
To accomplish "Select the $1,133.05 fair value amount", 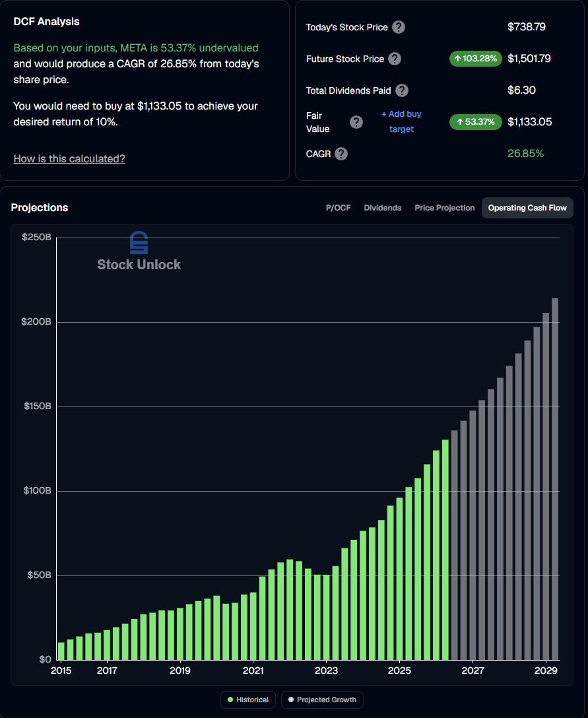I will [x=529, y=122].
